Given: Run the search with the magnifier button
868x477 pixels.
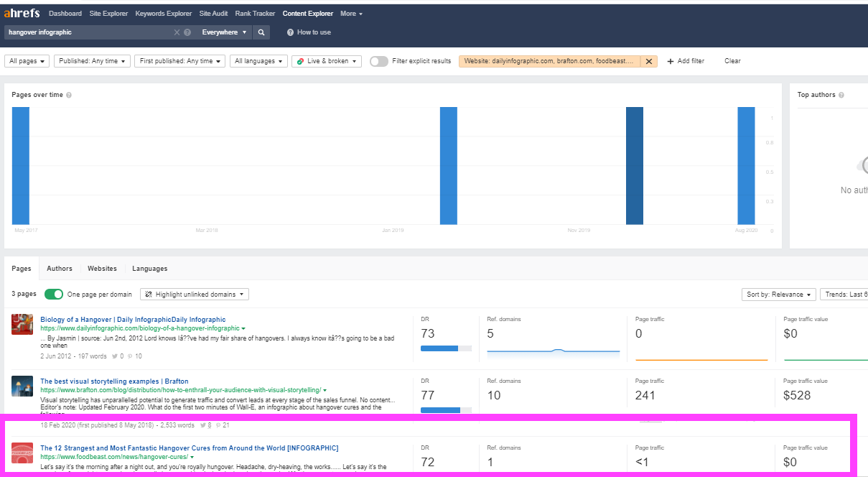Looking at the screenshot, I should click(x=261, y=32).
